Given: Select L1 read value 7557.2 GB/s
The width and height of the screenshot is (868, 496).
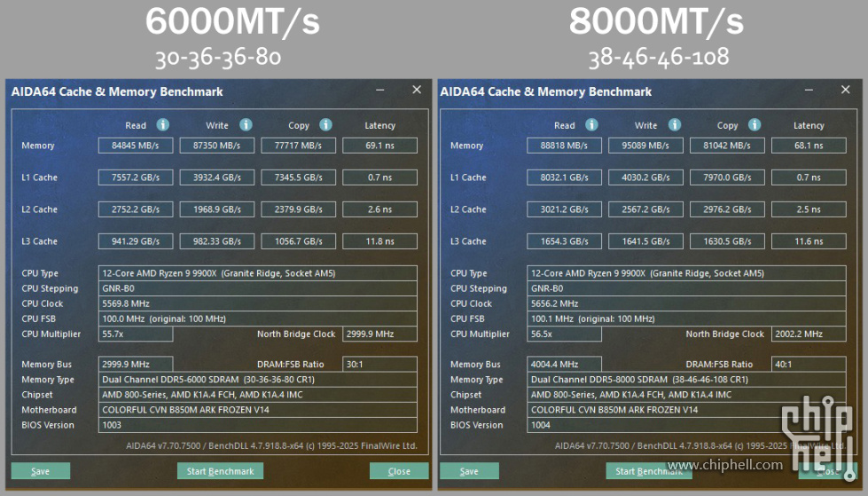Looking at the screenshot, I should [136, 177].
